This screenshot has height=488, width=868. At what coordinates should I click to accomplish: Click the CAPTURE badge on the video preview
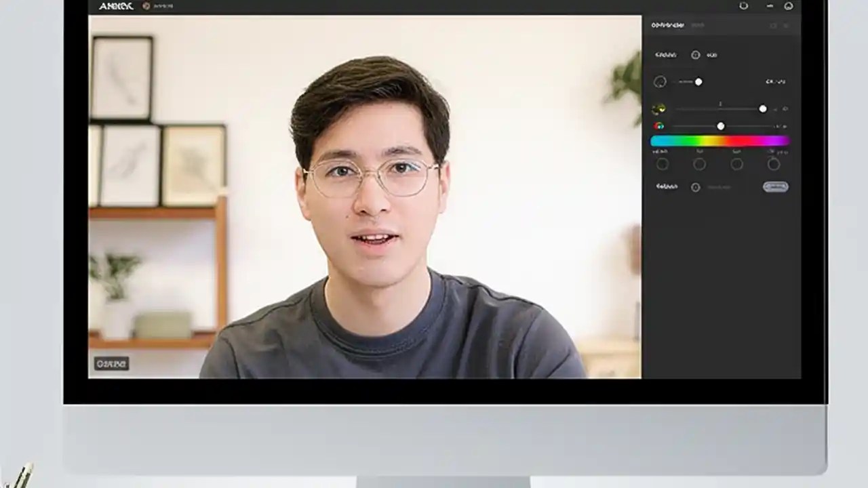coord(112,363)
